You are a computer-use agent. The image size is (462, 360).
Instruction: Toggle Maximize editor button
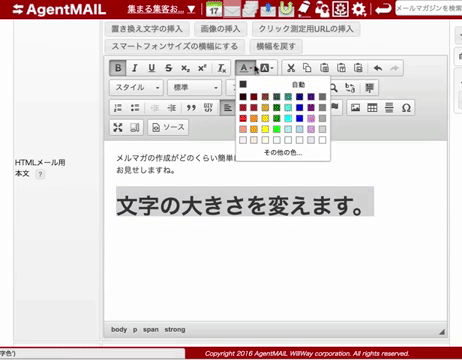pos(118,127)
